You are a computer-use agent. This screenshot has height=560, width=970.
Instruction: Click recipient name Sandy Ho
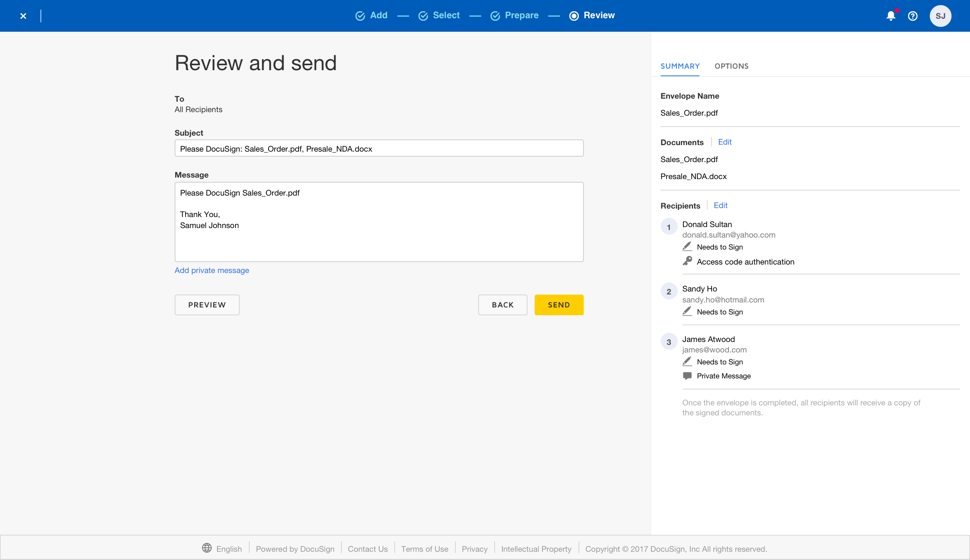click(x=700, y=288)
